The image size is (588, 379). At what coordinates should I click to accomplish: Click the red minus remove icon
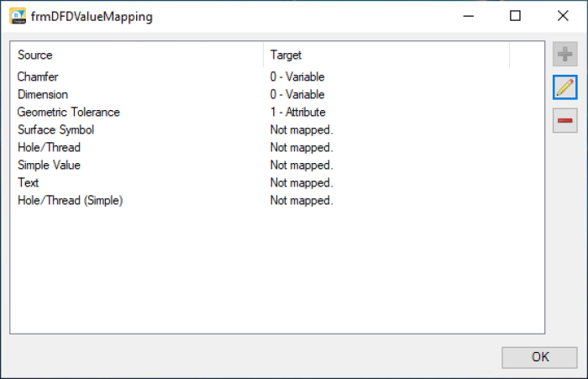point(565,120)
